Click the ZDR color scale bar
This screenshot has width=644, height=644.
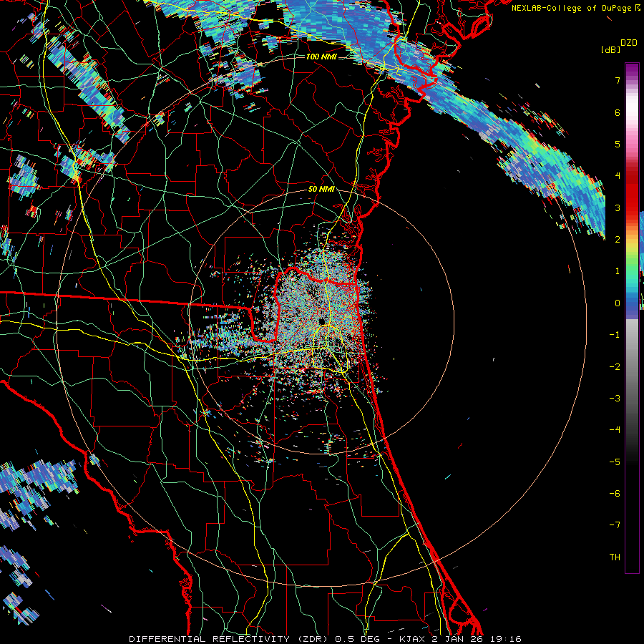pyautogui.click(x=632, y=318)
